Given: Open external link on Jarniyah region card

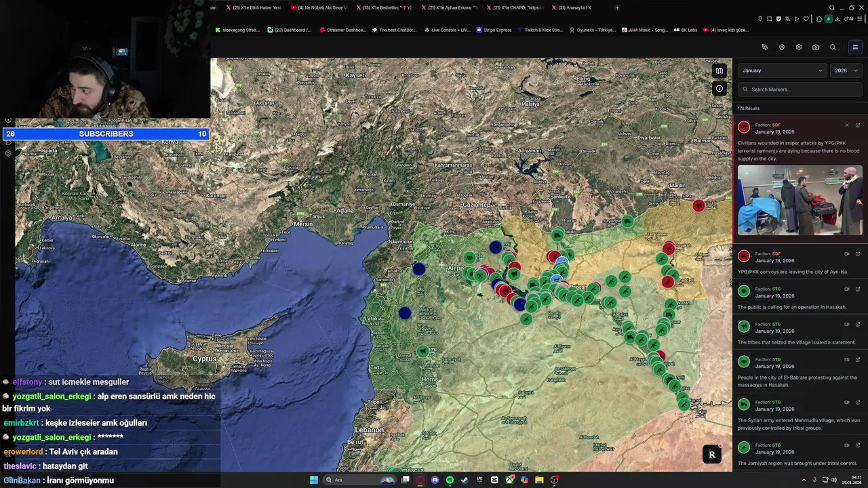Looking at the screenshot, I should [x=857, y=445].
